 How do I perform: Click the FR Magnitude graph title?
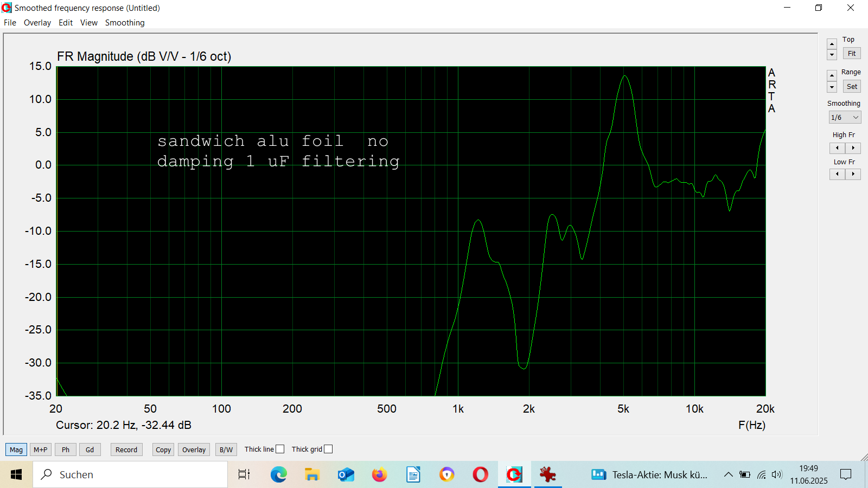click(x=144, y=56)
